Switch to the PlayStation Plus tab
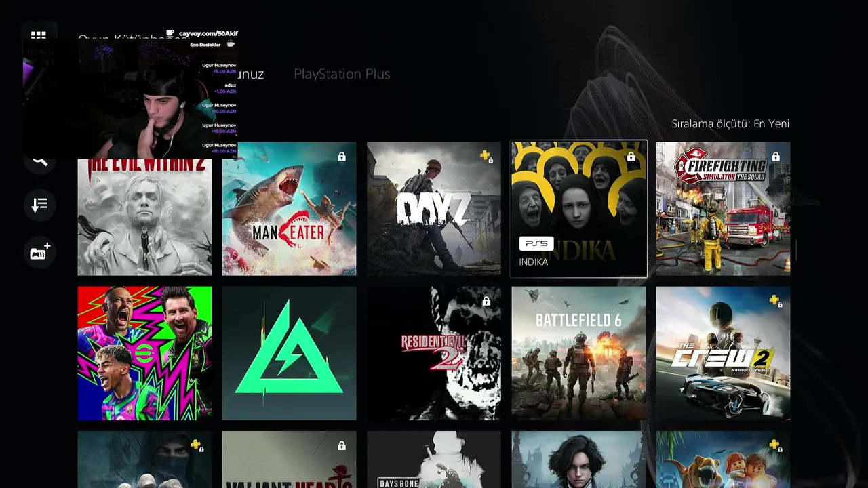This screenshot has height=488, width=868. point(342,74)
